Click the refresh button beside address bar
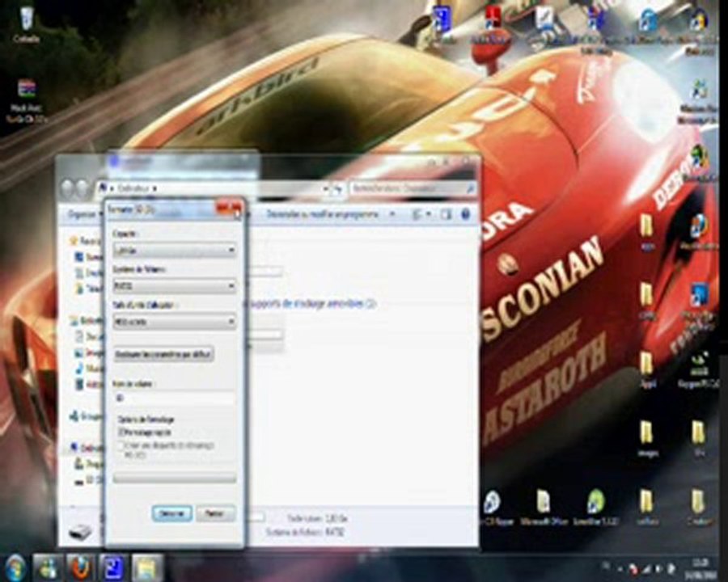728x582 pixels. pos(337,188)
